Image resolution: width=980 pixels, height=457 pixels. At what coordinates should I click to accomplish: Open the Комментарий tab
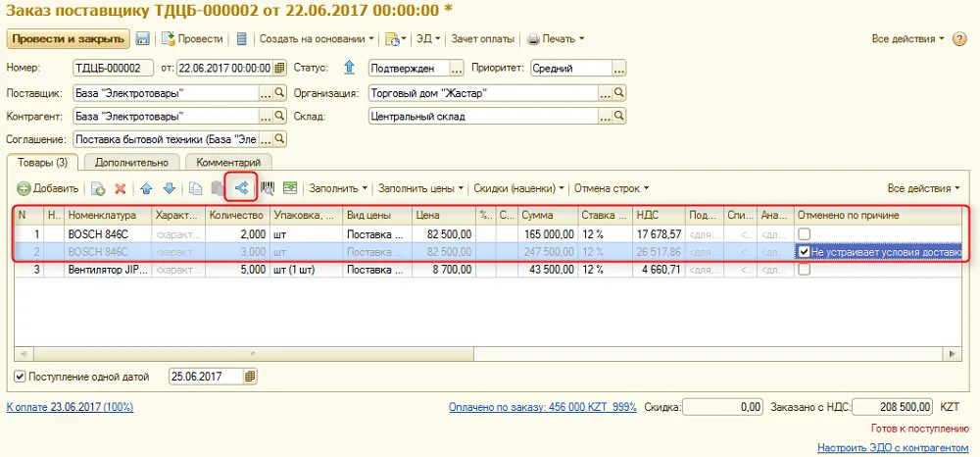pos(228,163)
